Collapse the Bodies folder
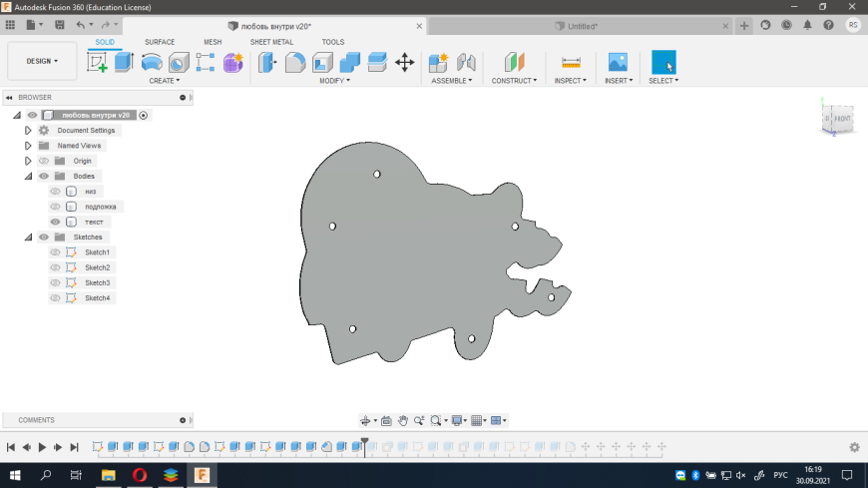Image resolution: width=868 pixels, height=488 pixels. pos(28,176)
